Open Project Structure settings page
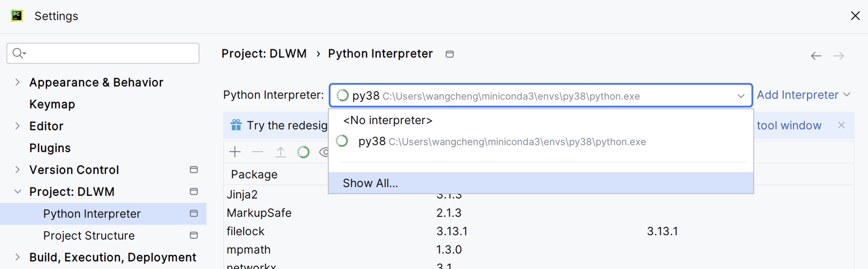The height and width of the screenshot is (269, 868). [89, 236]
